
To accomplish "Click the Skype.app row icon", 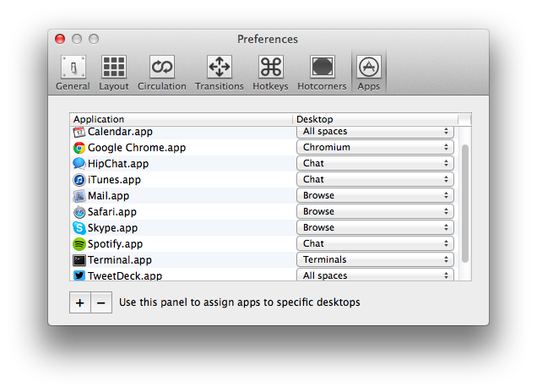I will (79, 228).
